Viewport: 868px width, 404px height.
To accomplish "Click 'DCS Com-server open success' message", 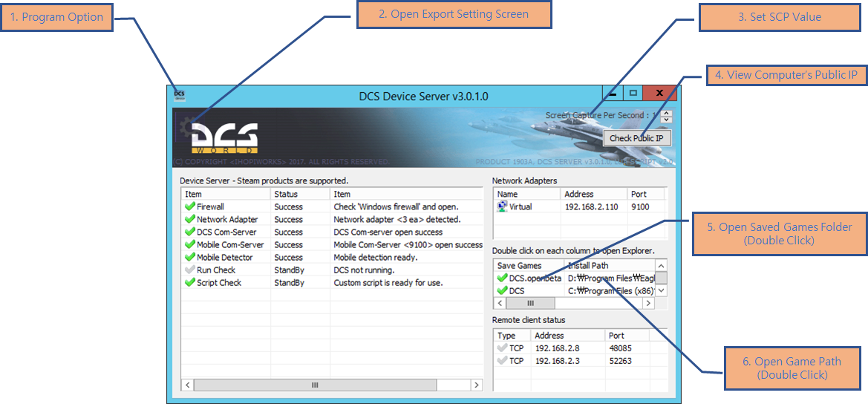I will pyautogui.click(x=388, y=232).
